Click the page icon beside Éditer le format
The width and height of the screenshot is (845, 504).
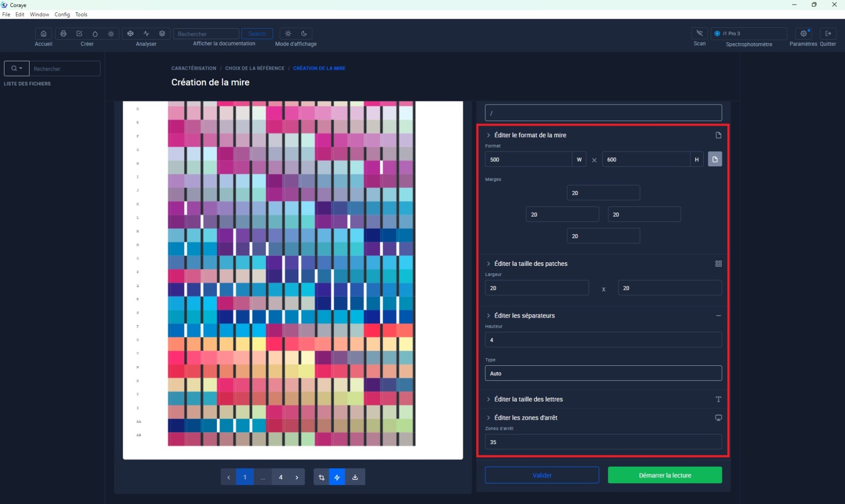718,135
